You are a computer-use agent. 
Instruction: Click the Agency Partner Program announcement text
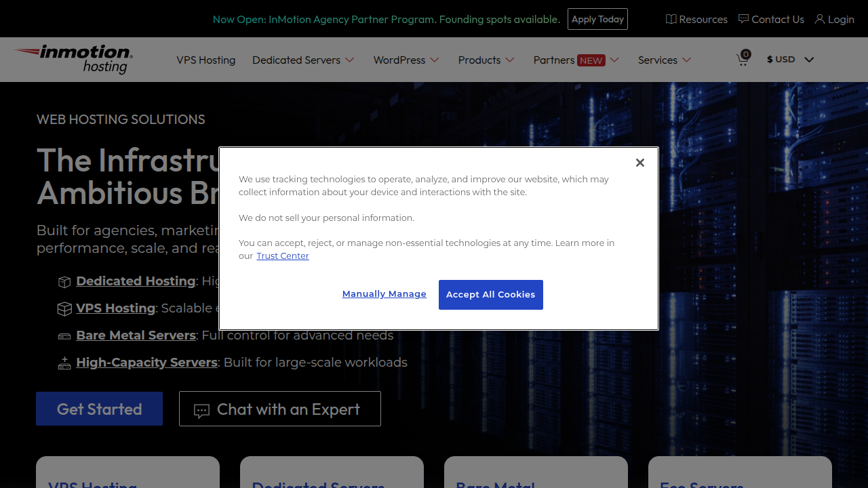(x=387, y=19)
